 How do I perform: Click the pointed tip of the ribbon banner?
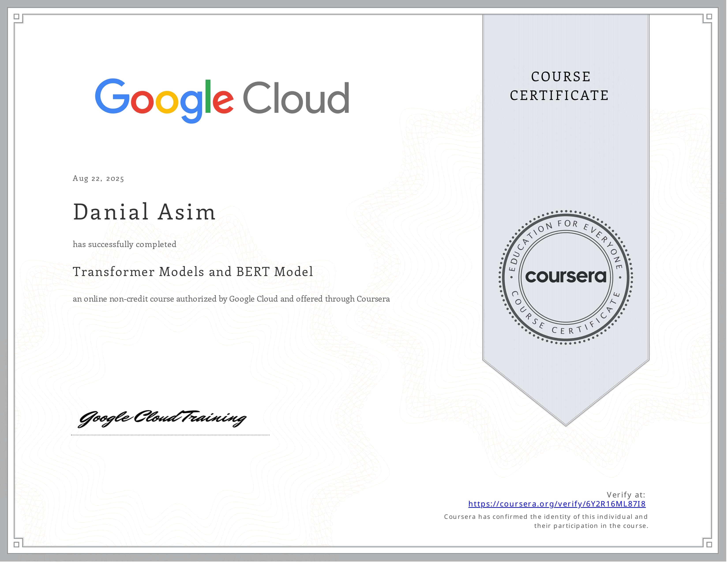click(x=566, y=423)
